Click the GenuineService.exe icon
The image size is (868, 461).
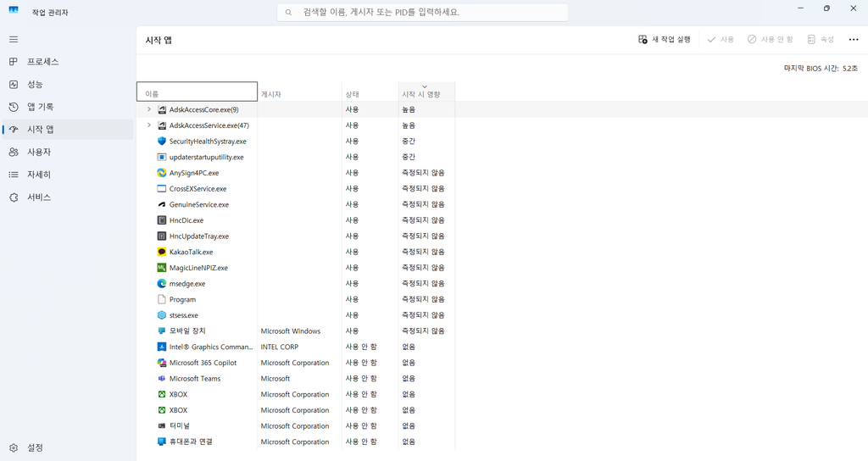coord(162,204)
